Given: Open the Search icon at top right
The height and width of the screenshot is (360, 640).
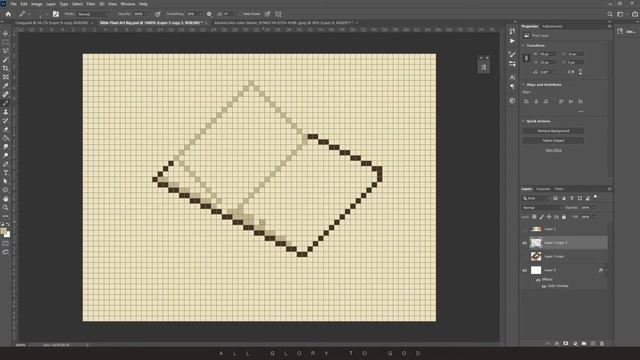Looking at the screenshot, I should (610, 14).
